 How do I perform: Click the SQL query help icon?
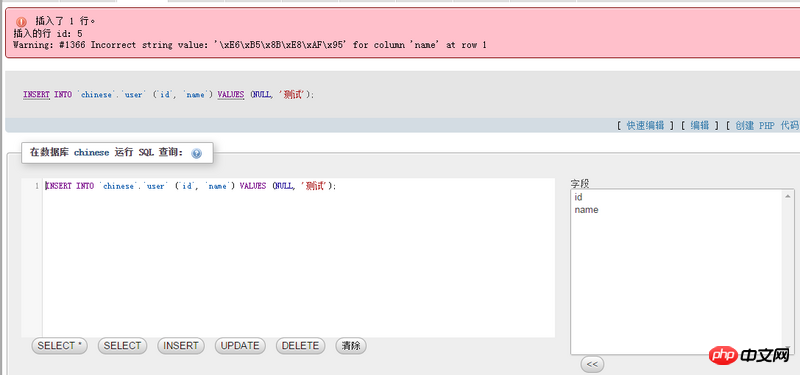pos(196,153)
